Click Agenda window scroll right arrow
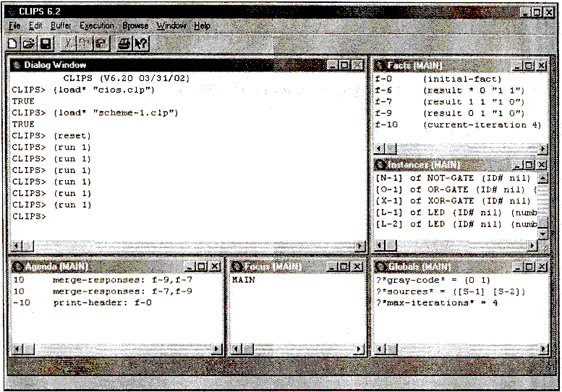 tap(216, 349)
